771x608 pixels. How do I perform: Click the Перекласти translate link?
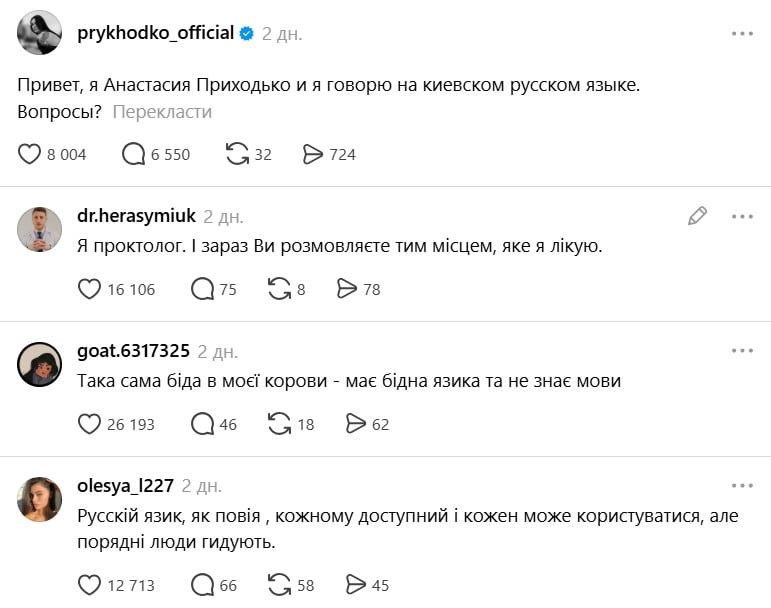point(162,111)
